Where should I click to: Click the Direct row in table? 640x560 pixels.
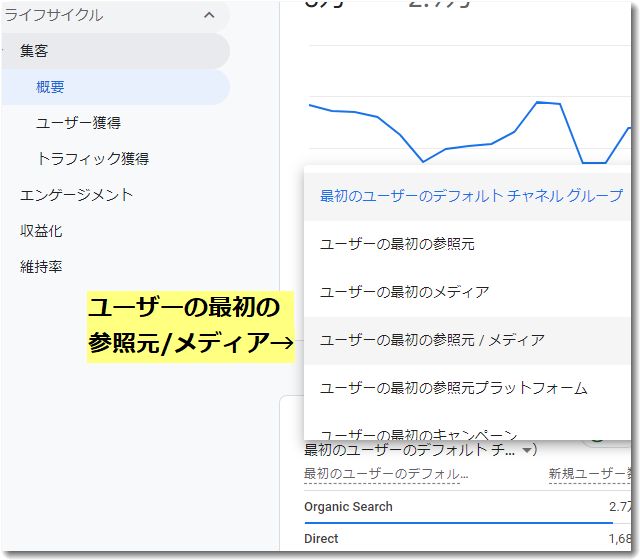(x=321, y=538)
